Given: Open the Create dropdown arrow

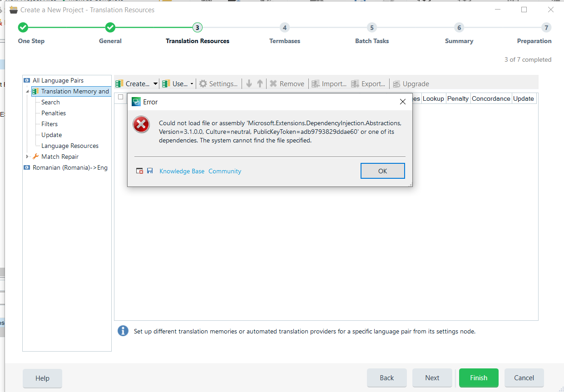Looking at the screenshot, I should point(155,84).
